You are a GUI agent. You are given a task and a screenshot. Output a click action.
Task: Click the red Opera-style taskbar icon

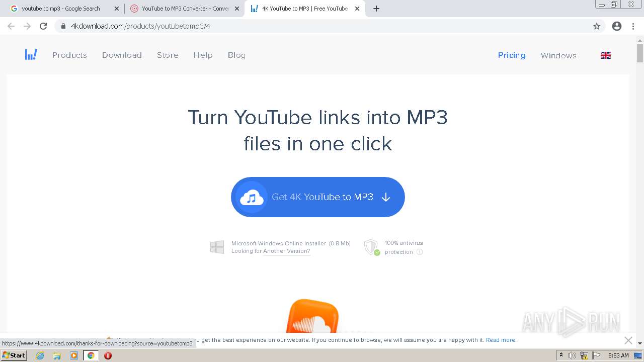point(108,355)
